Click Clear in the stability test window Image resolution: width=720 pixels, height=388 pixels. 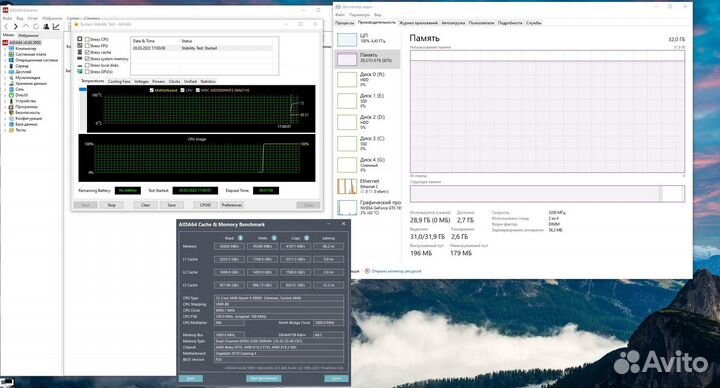pyautogui.click(x=146, y=205)
